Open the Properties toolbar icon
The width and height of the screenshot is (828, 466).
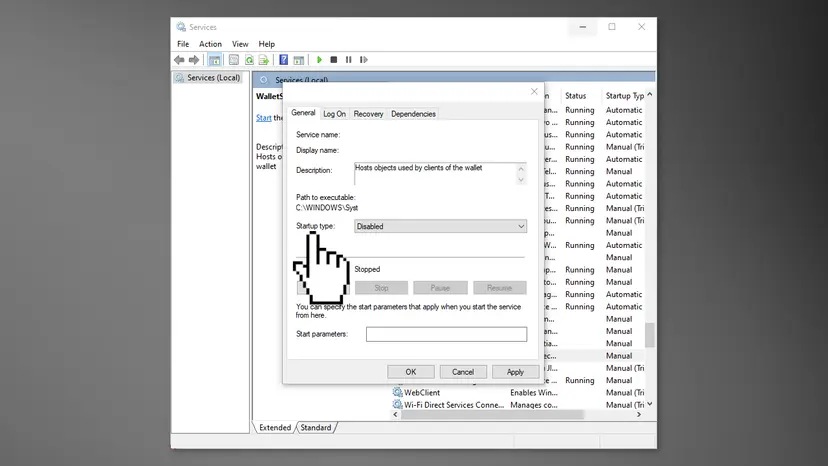(234, 60)
